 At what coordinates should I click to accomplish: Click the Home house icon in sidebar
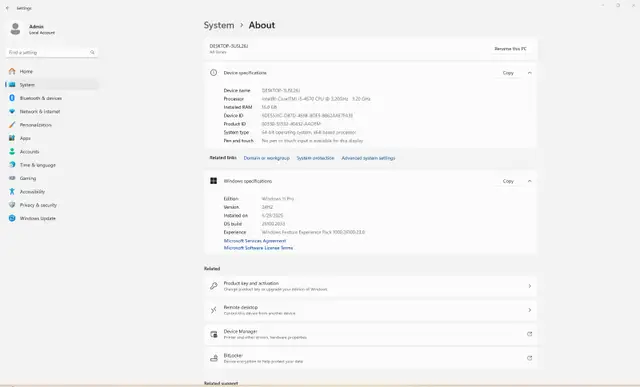point(12,71)
